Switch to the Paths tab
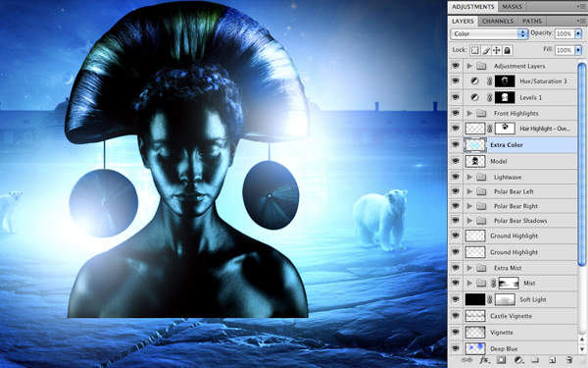588x368 pixels. coord(532,21)
